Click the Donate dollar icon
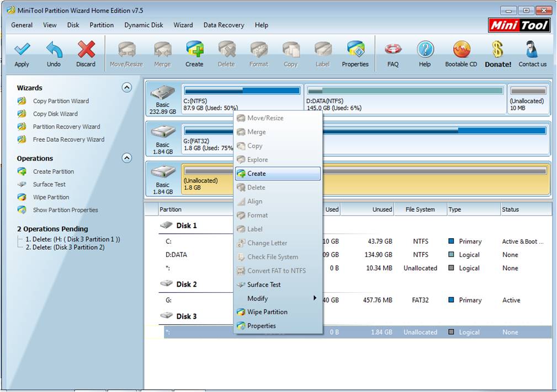557x392 pixels. pos(498,49)
